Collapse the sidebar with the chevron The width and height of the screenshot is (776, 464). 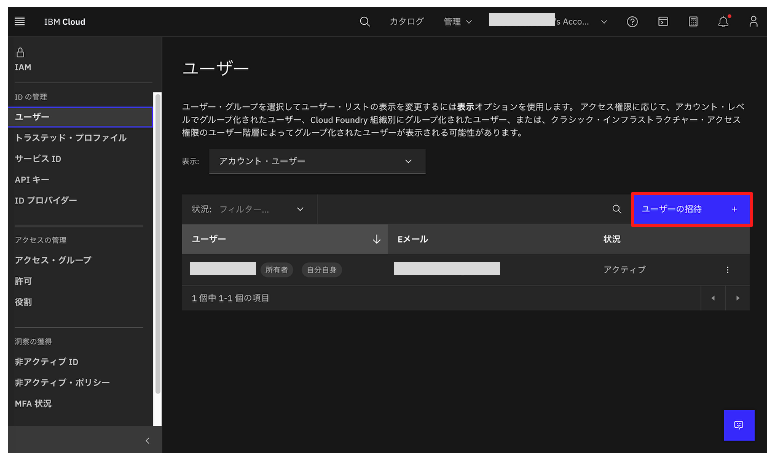tap(147, 440)
